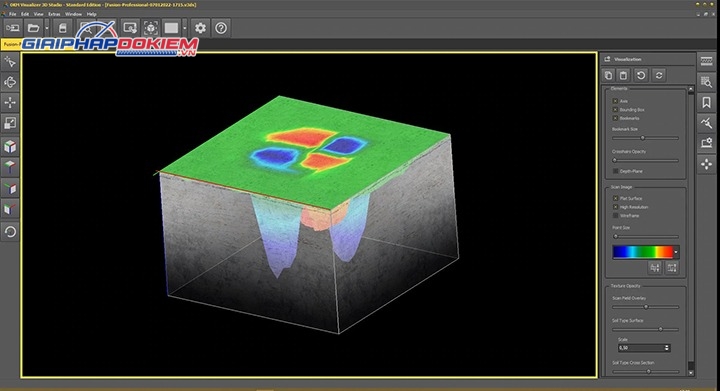Open the Edit menu

(25, 14)
